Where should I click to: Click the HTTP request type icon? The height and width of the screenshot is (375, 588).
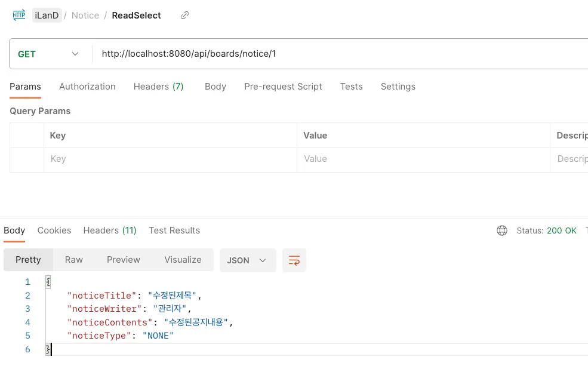(x=19, y=16)
